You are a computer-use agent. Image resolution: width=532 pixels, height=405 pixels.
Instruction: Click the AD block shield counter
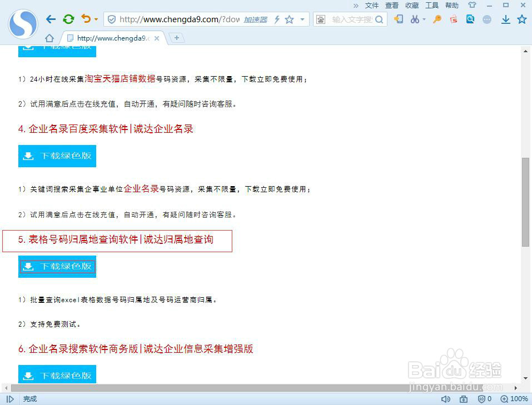(485, 399)
